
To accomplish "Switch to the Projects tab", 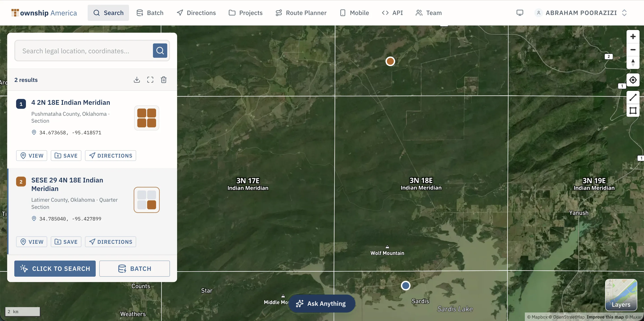I will [246, 13].
